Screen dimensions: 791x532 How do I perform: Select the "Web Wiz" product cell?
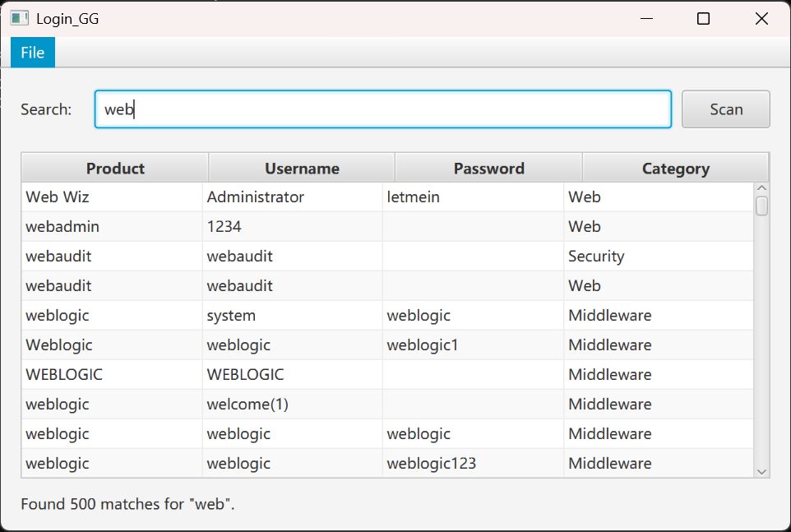[112, 197]
